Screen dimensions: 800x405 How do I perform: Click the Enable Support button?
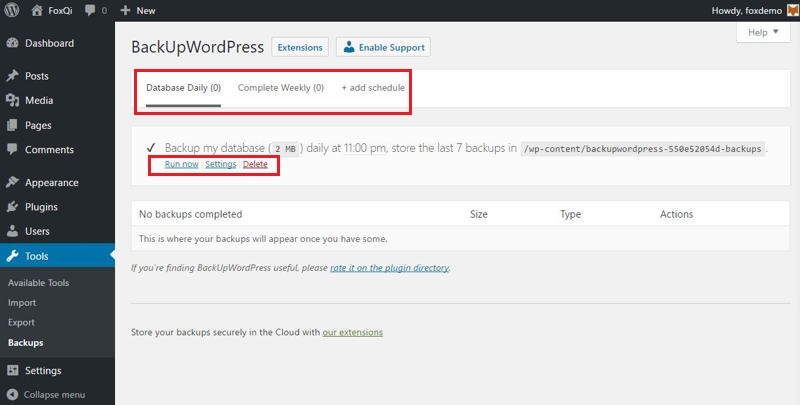click(x=383, y=47)
